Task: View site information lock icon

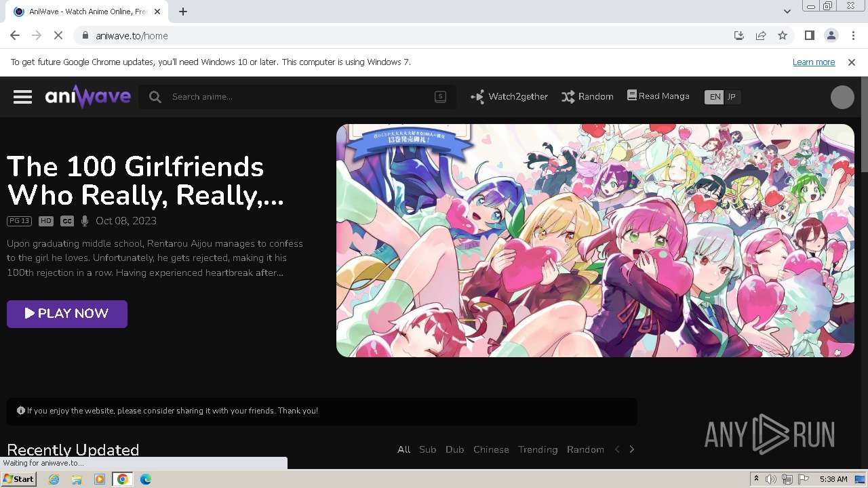Action: [x=85, y=36]
